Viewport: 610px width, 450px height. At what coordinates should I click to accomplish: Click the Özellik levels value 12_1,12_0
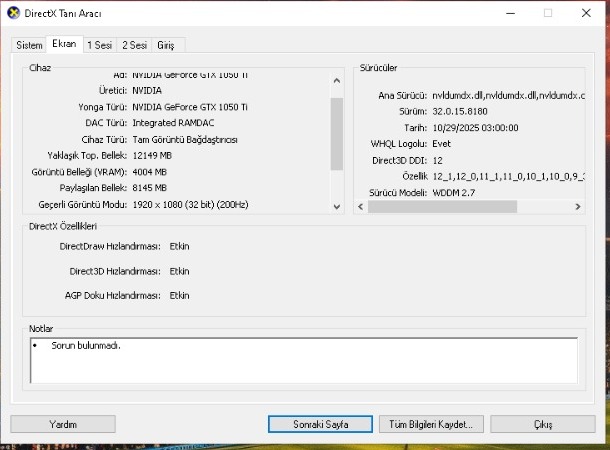(x=508, y=177)
